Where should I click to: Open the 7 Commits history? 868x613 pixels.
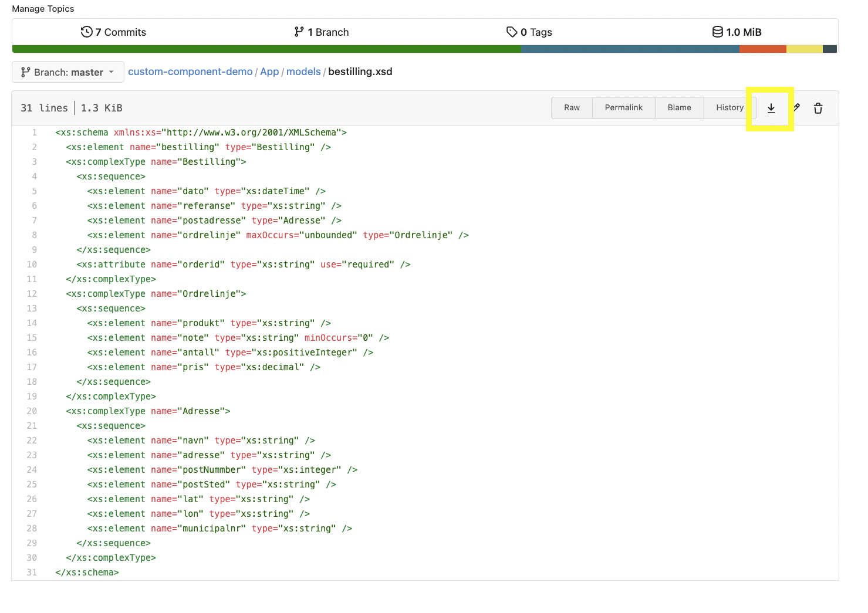click(x=114, y=32)
